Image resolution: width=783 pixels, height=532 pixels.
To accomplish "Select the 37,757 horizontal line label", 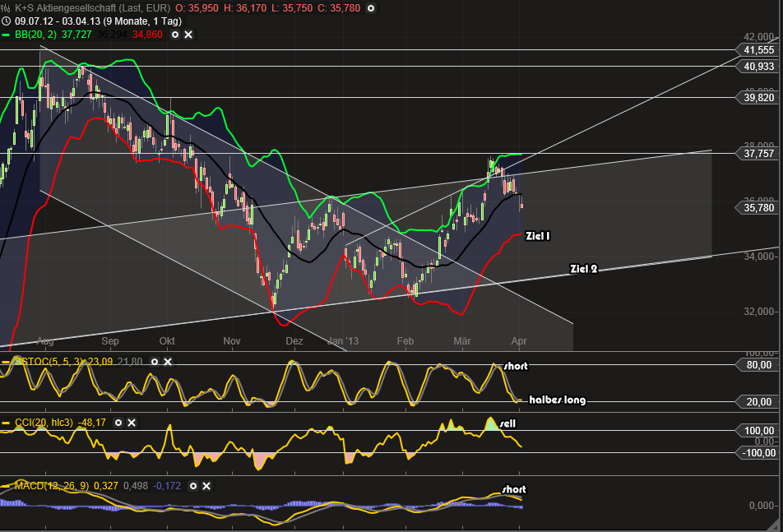I will [x=758, y=153].
